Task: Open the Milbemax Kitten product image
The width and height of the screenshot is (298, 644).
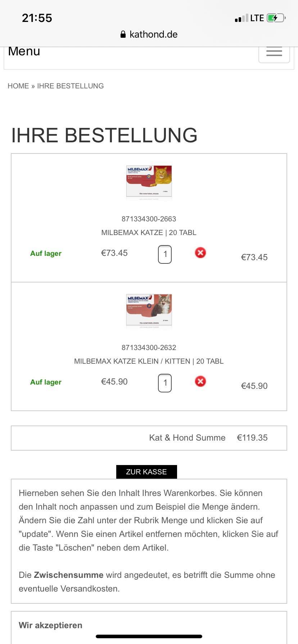Action: (x=149, y=310)
